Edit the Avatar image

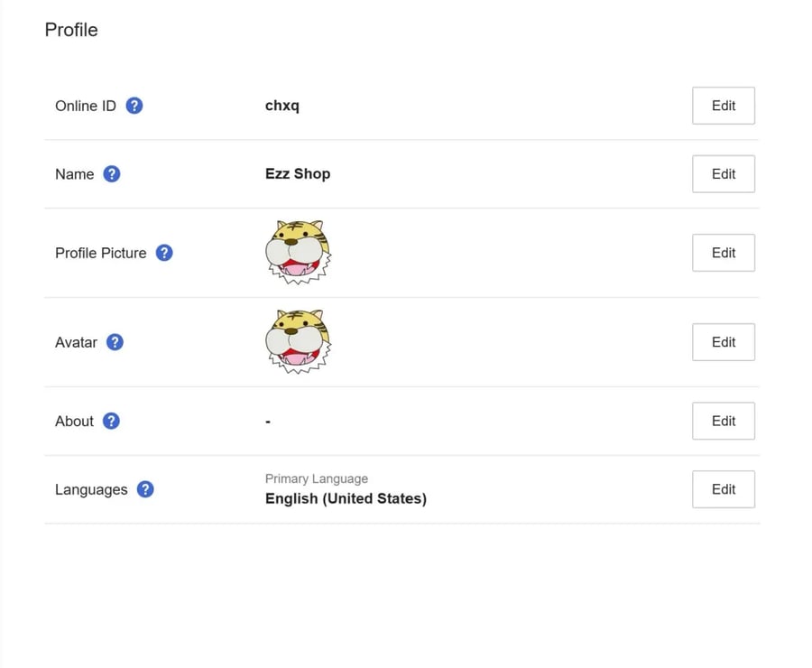click(x=723, y=342)
